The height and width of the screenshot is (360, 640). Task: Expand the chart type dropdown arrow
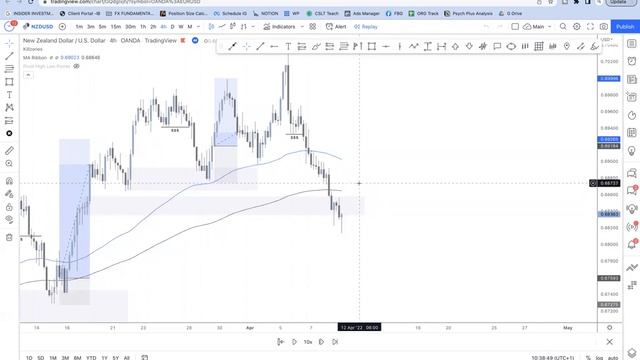click(x=253, y=27)
